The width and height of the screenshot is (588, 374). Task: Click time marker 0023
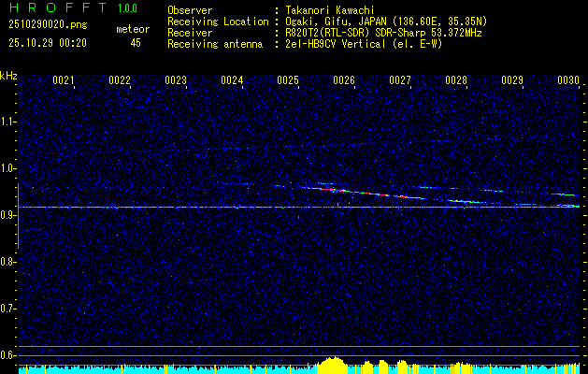click(176, 80)
